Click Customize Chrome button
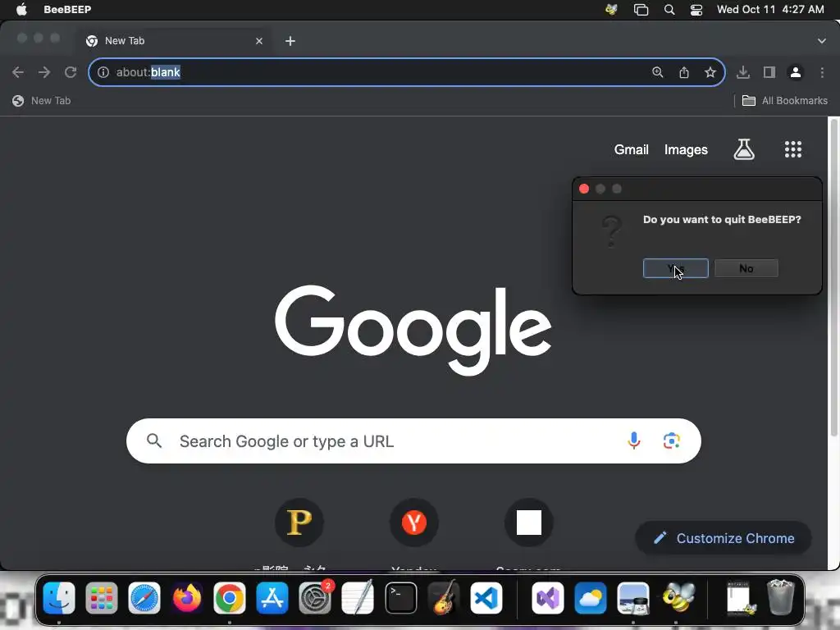 click(724, 538)
